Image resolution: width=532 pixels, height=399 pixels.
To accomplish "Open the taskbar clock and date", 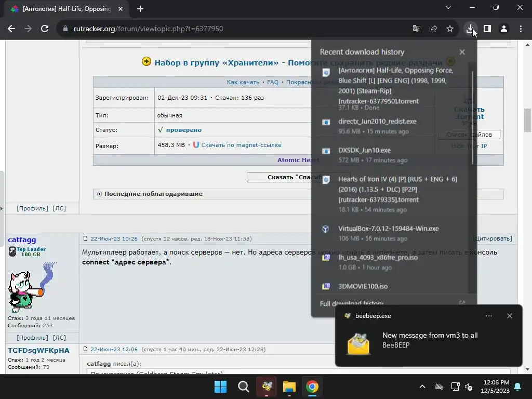I will [495, 387].
